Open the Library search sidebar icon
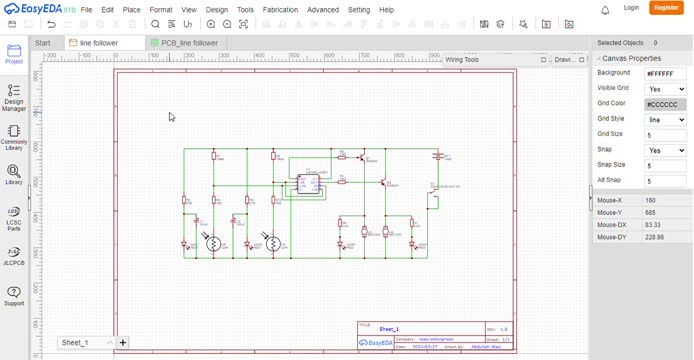The image size is (694, 360). point(14,174)
